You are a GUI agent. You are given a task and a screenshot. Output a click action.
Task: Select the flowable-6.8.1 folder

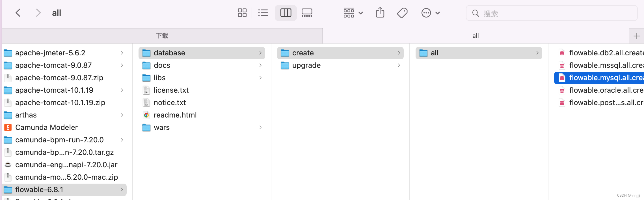64,190
